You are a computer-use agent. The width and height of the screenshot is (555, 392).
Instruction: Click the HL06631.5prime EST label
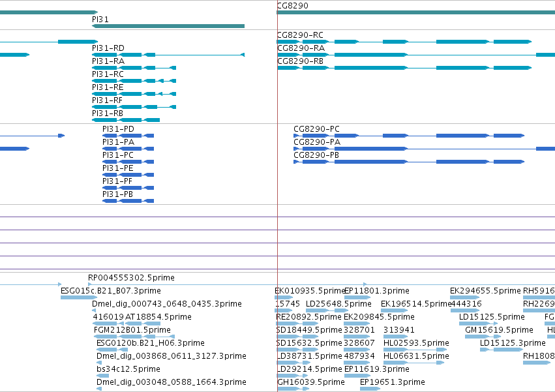point(416,357)
